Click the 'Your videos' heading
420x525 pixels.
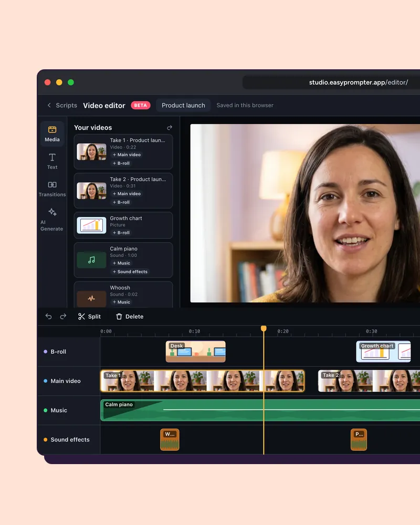click(93, 128)
